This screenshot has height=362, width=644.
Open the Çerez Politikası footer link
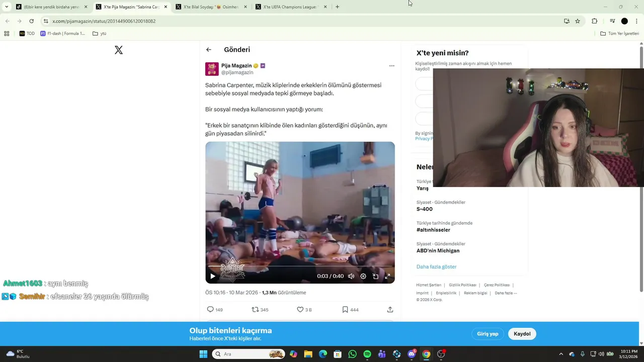[x=497, y=285]
